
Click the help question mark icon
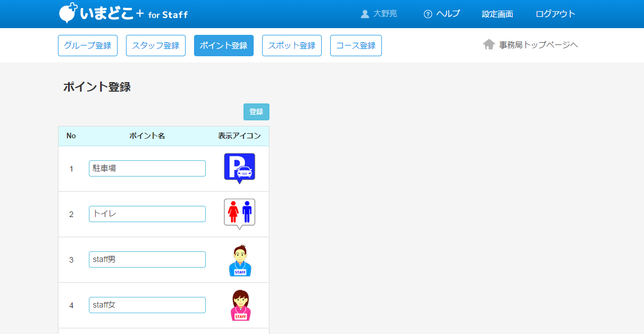(x=428, y=14)
